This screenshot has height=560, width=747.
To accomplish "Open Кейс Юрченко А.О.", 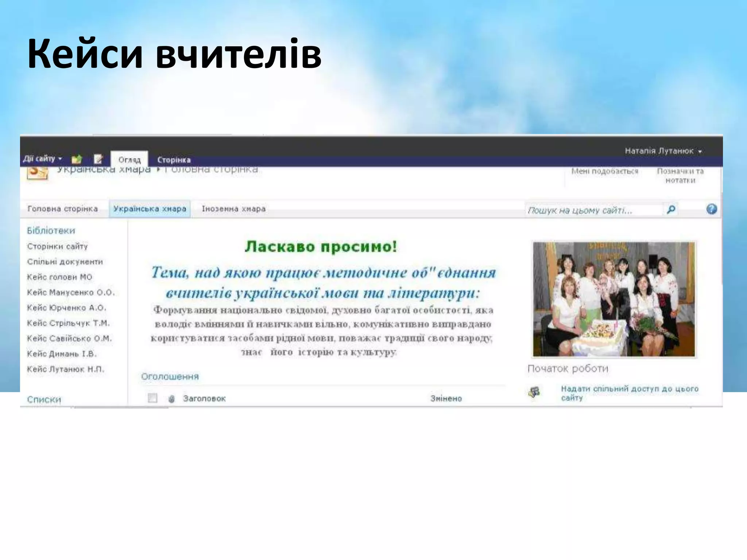I will click(x=67, y=308).
